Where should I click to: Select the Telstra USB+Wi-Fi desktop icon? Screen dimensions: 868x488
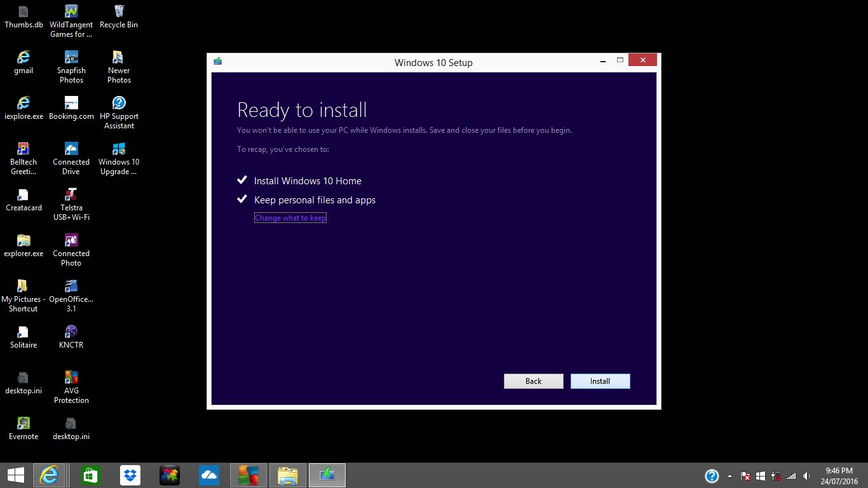71,204
